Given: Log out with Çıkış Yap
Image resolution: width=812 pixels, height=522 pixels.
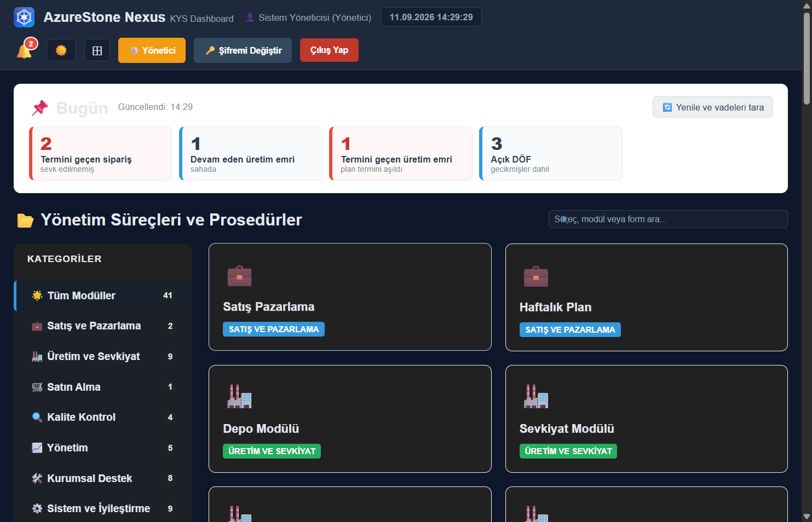Looking at the screenshot, I should click(x=329, y=50).
